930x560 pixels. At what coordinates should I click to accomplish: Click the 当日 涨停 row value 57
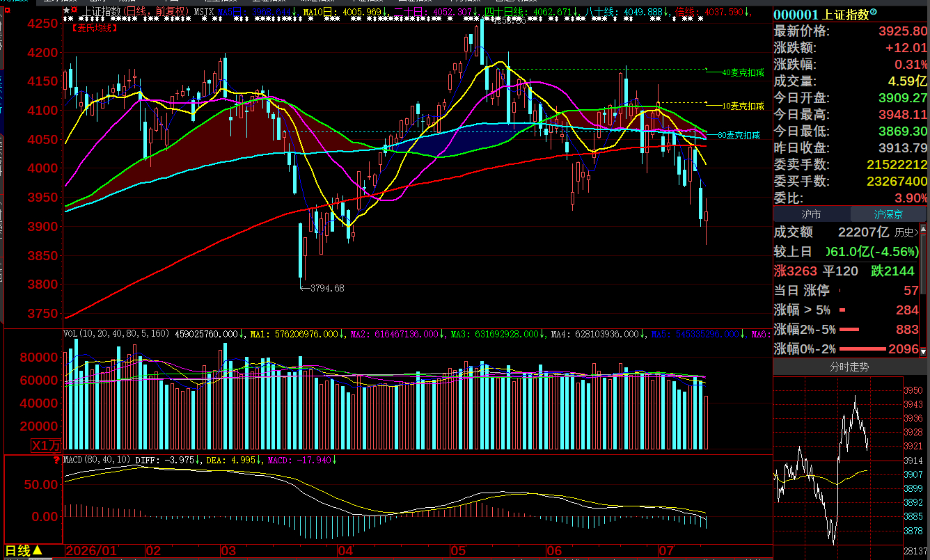[x=911, y=290]
